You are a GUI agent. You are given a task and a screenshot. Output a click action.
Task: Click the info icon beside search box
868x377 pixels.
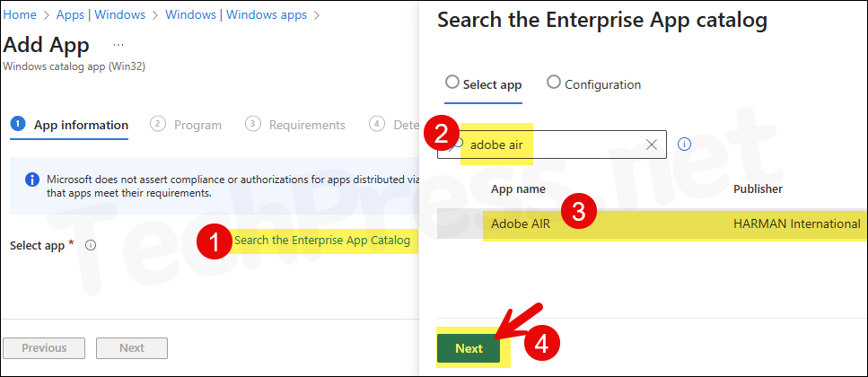685,145
